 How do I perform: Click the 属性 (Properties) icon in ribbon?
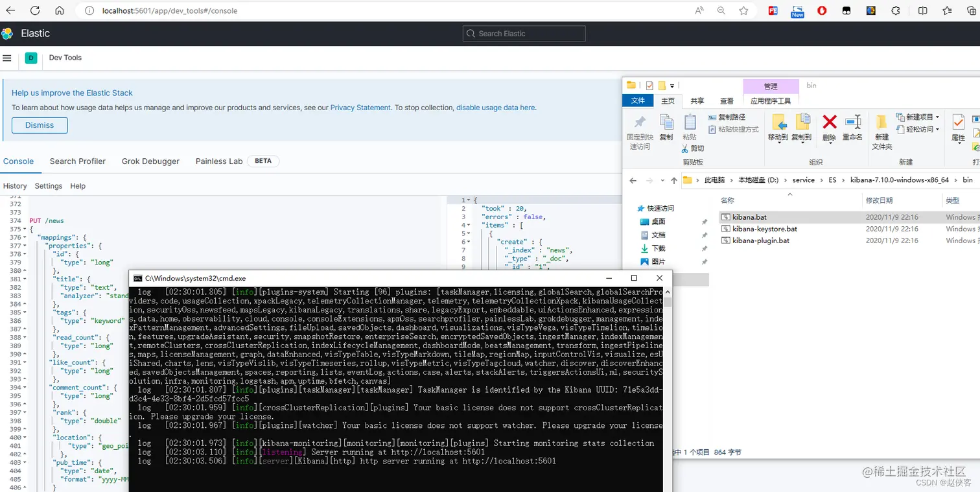click(958, 122)
